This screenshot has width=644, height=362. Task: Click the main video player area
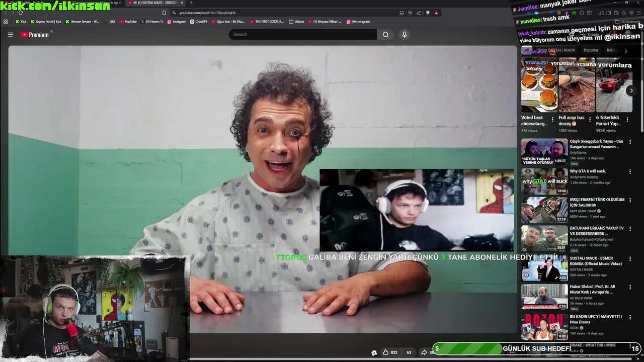pos(262,189)
